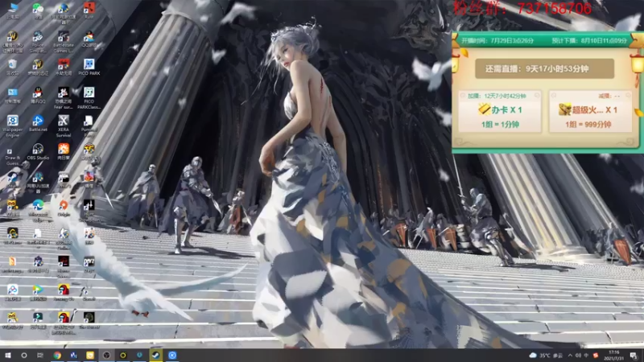Launch the PICO PARK shortcut
Image resolution: width=644 pixels, height=362 pixels.
click(89, 67)
